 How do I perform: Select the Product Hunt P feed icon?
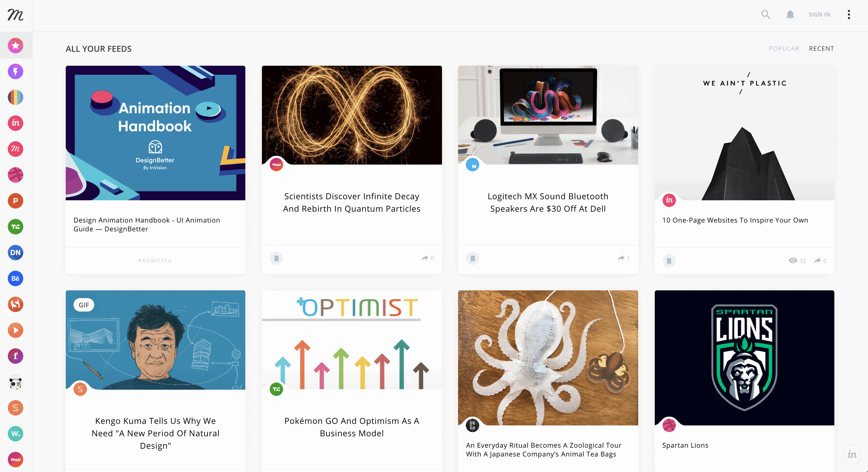tap(16, 201)
